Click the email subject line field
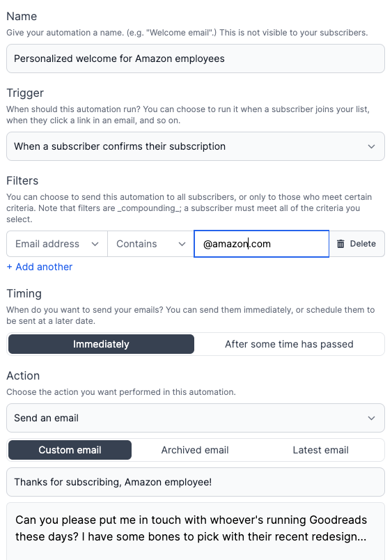This screenshot has width=392, height=560. [196, 482]
